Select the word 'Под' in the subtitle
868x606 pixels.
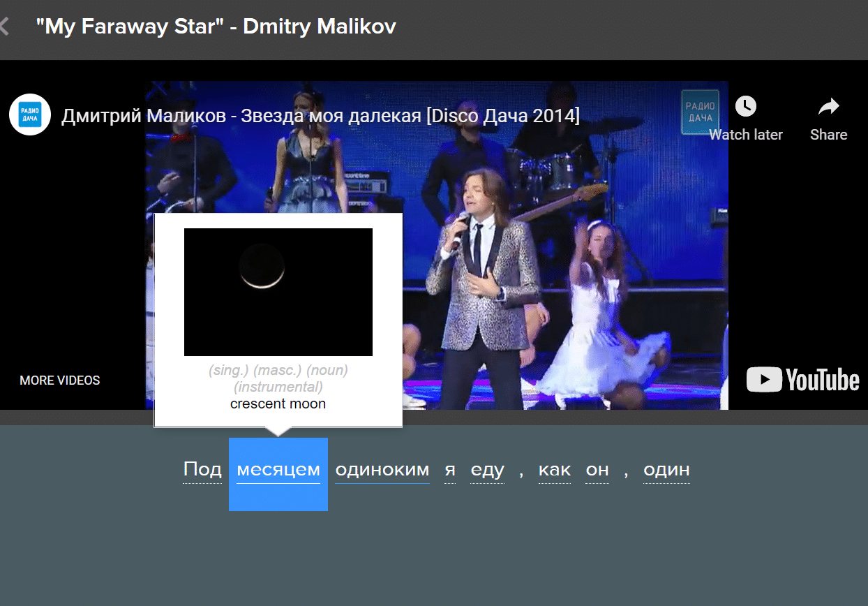click(202, 470)
